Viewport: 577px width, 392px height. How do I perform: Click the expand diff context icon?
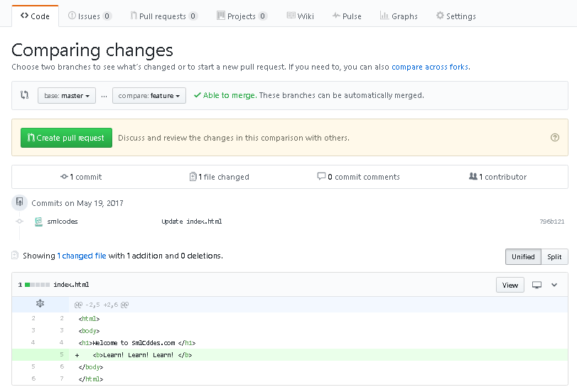41,304
